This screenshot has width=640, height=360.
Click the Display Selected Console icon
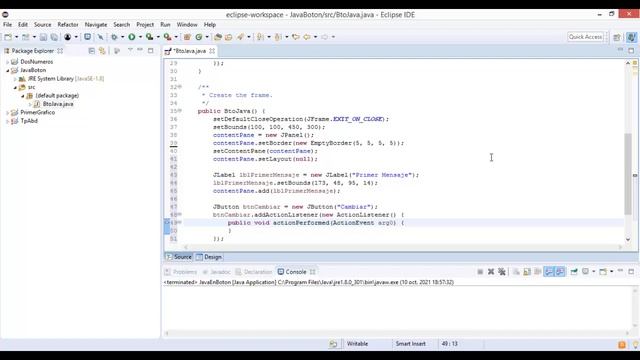[x=585, y=272]
